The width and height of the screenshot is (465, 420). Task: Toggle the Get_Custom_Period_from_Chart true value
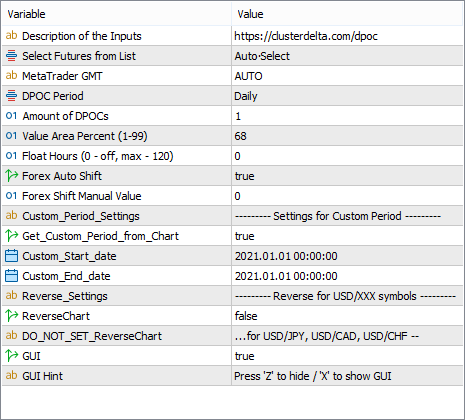pos(347,236)
